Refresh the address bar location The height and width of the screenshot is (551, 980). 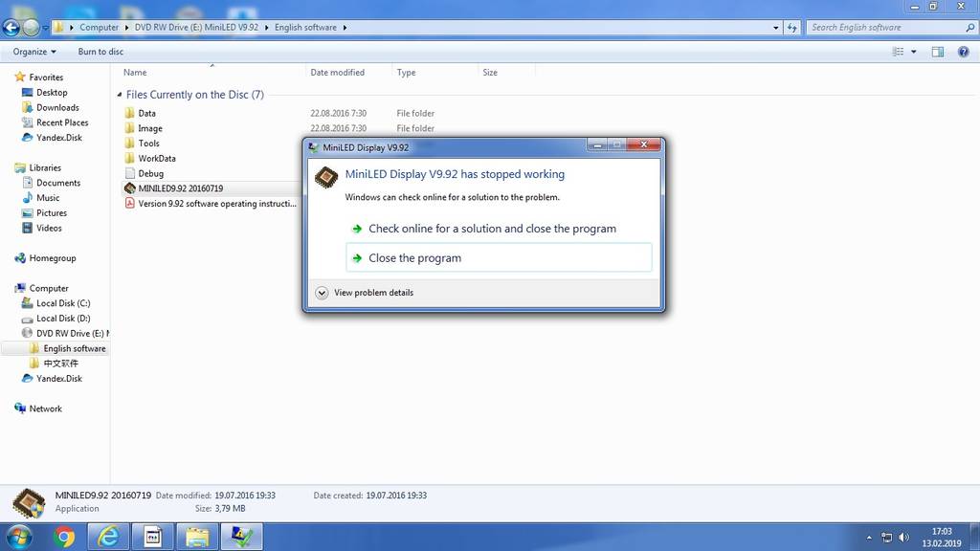[x=791, y=28]
